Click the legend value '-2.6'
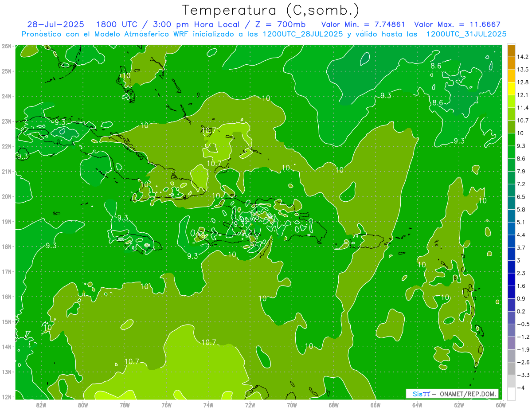 523,362
